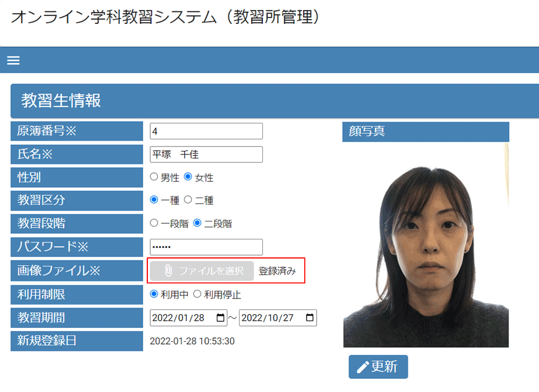Click the 更新 update button
Image resolution: width=539 pixels, height=392 pixels.
[378, 367]
